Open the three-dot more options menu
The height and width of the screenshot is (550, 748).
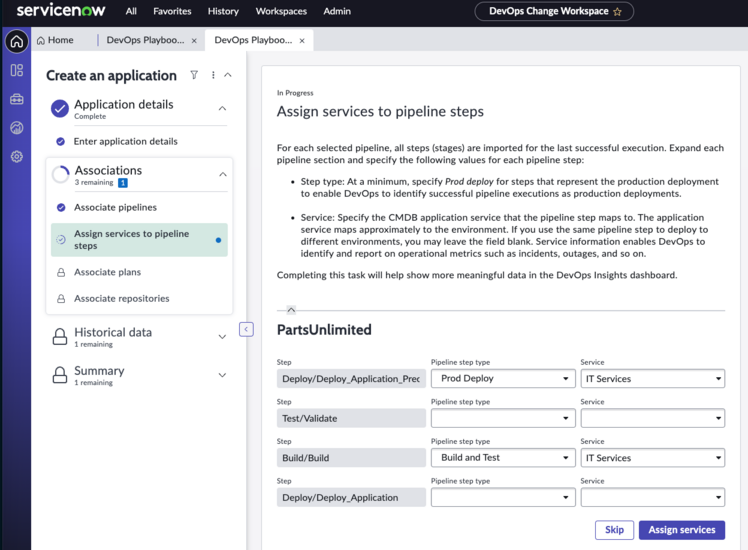[213, 75]
